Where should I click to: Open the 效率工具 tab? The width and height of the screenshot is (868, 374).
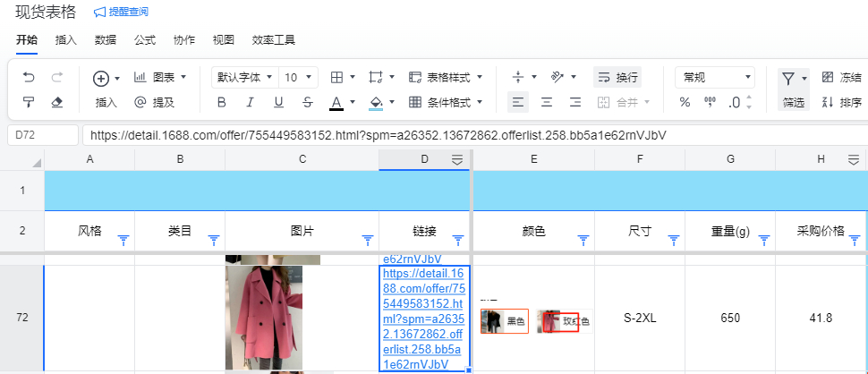click(274, 40)
